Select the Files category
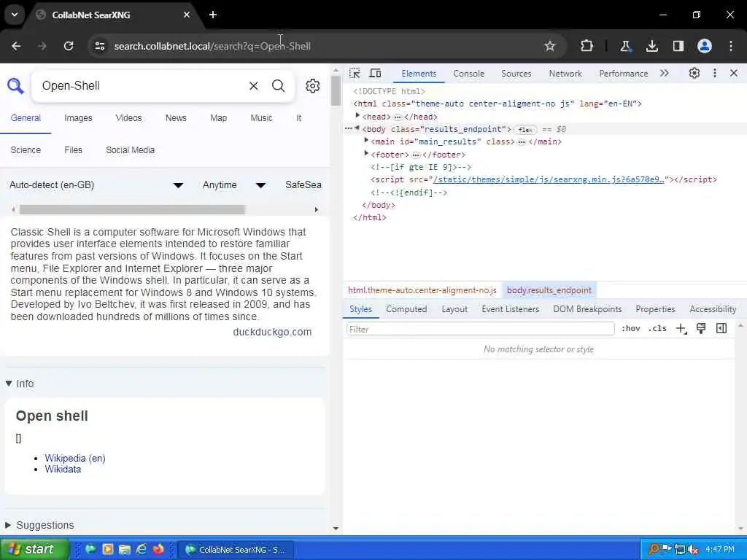 (x=74, y=150)
